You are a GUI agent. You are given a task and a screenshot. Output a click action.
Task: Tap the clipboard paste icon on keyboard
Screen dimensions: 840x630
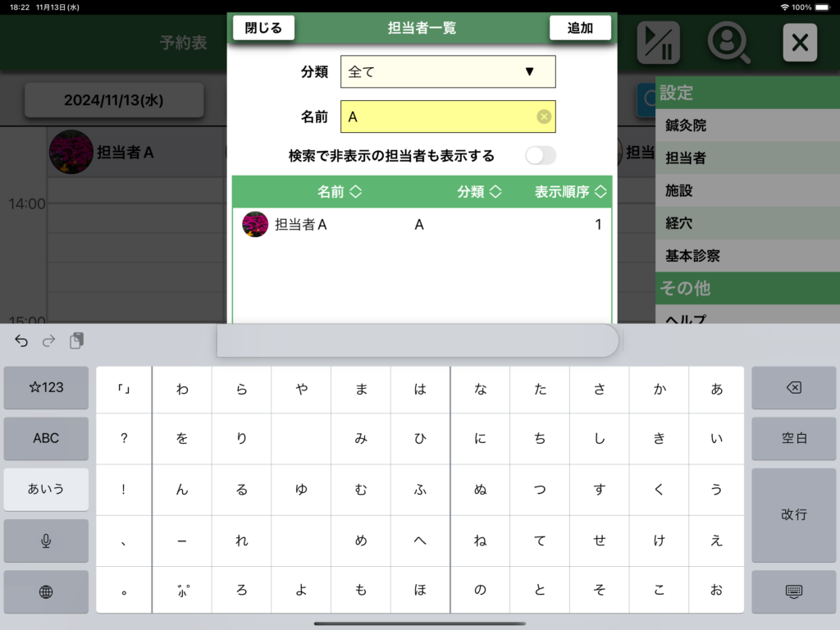coord(76,340)
